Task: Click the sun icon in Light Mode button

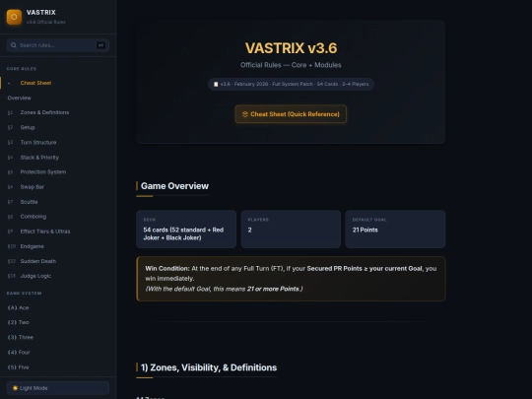Action: tap(15, 388)
